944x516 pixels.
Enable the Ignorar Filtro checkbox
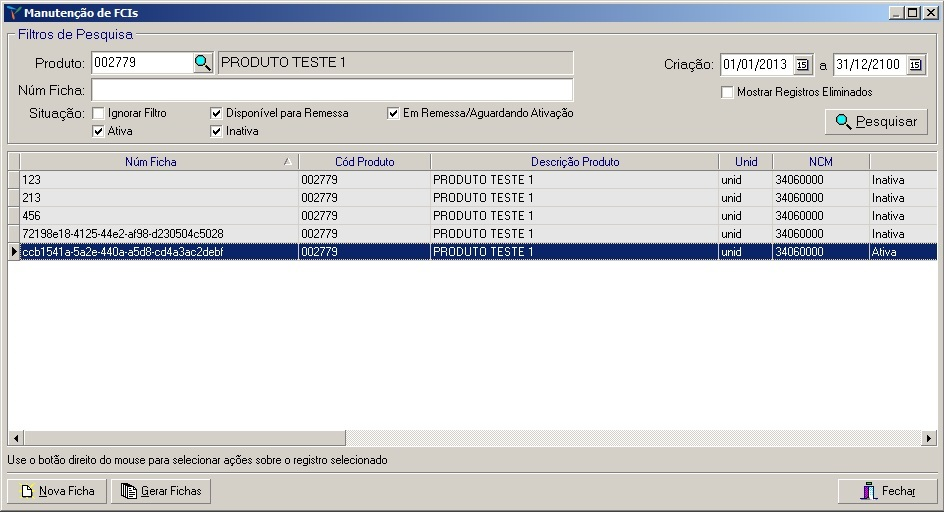point(98,113)
